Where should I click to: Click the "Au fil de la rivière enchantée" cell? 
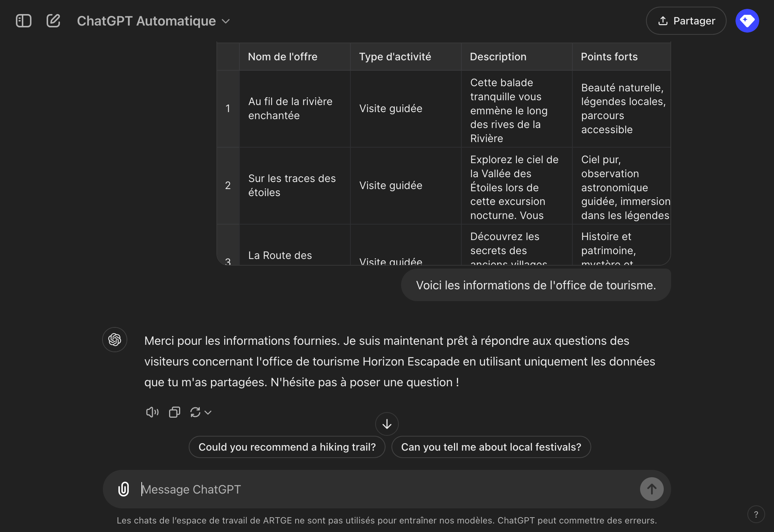pos(290,108)
